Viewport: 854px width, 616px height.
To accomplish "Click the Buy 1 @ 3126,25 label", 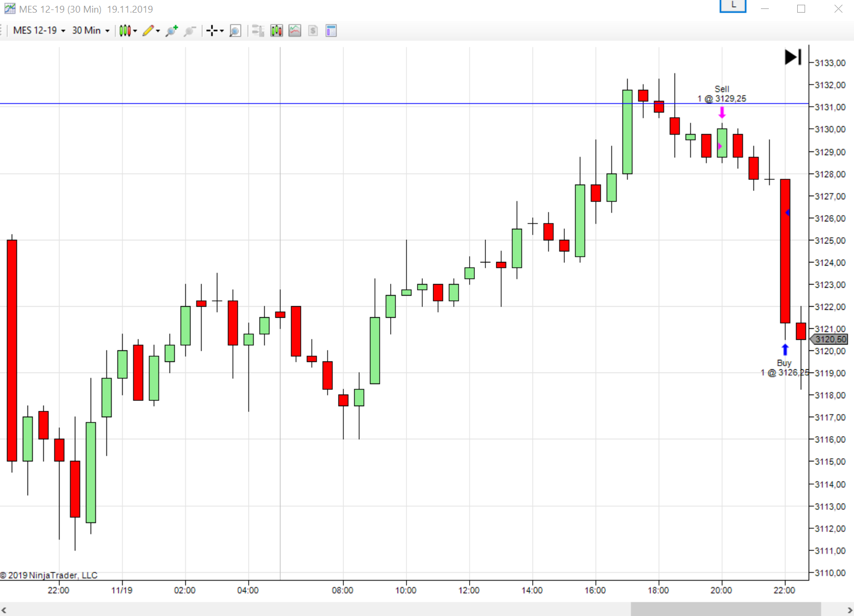I will click(784, 368).
